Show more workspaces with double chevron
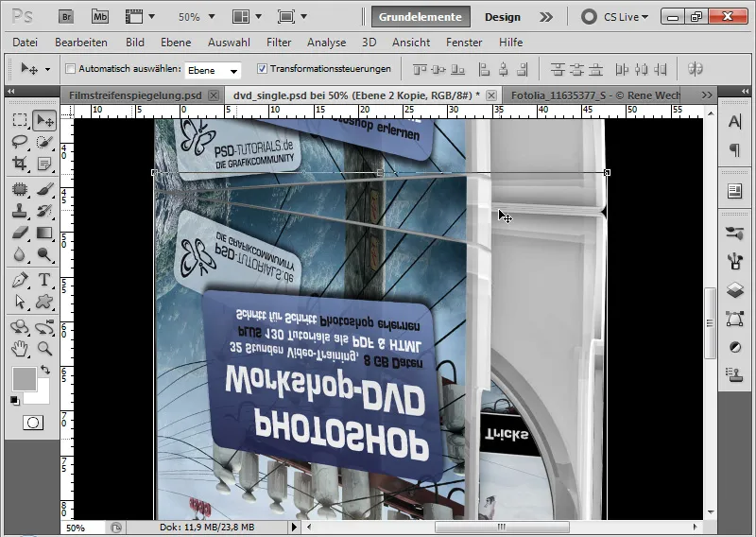The width and height of the screenshot is (756, 537). point(546,17)
